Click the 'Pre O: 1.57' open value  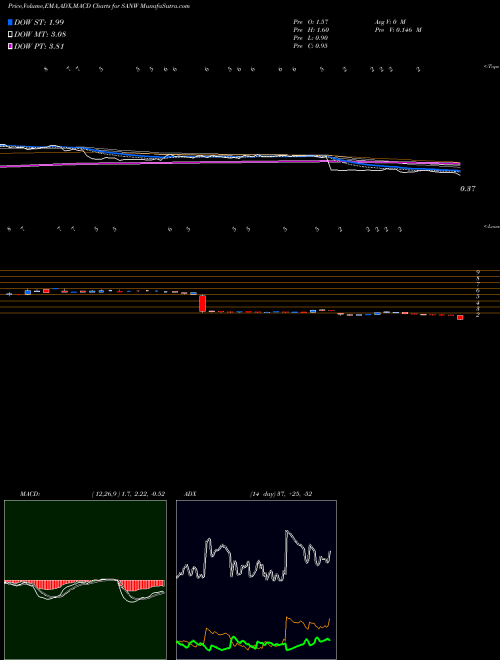311,21
